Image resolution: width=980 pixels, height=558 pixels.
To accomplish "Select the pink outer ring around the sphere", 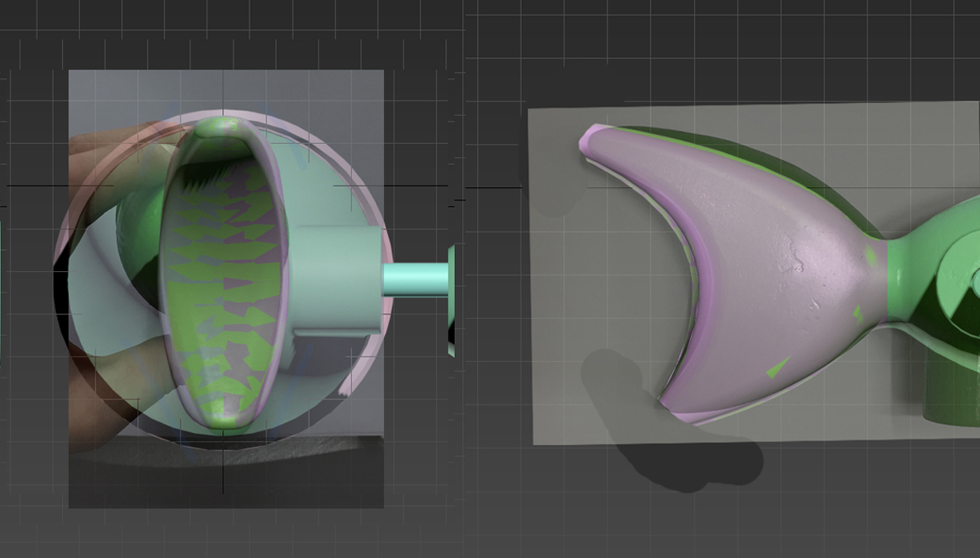I will point(372,204).
